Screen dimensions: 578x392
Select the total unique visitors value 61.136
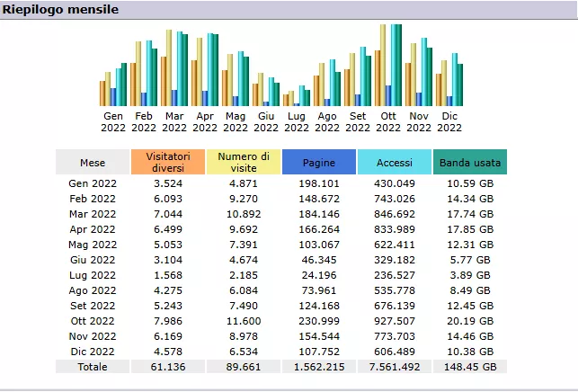[168, 367]
